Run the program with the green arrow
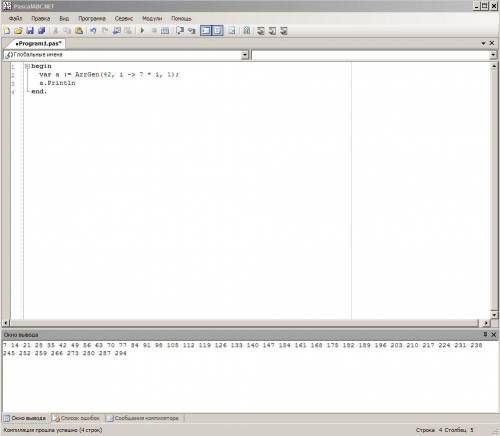This screenshot has height=436, width=500. pyautogui.click(x=142, y=31)
